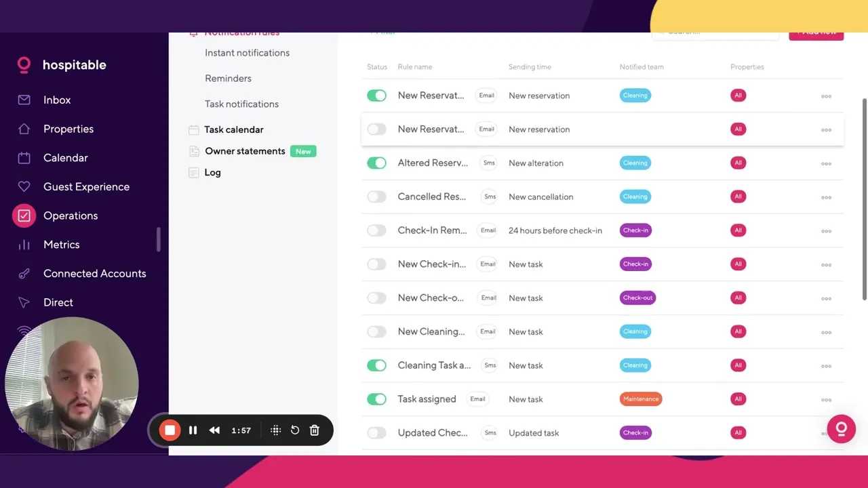Go to Owner statements section
Screen dimensions: 868x488
pos(245,151)
